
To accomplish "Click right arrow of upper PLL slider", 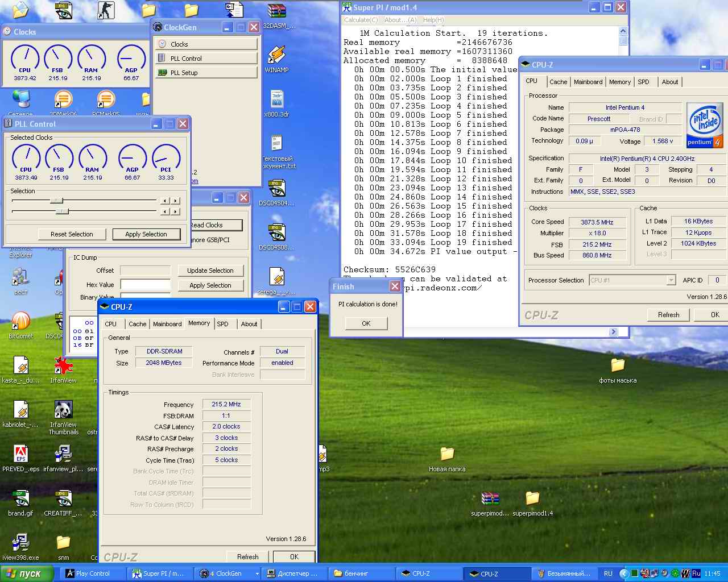I will coord(176,201).
